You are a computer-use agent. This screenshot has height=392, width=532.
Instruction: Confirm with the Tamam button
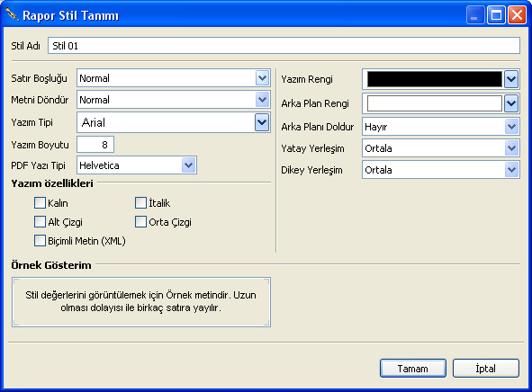click(413, 369)
